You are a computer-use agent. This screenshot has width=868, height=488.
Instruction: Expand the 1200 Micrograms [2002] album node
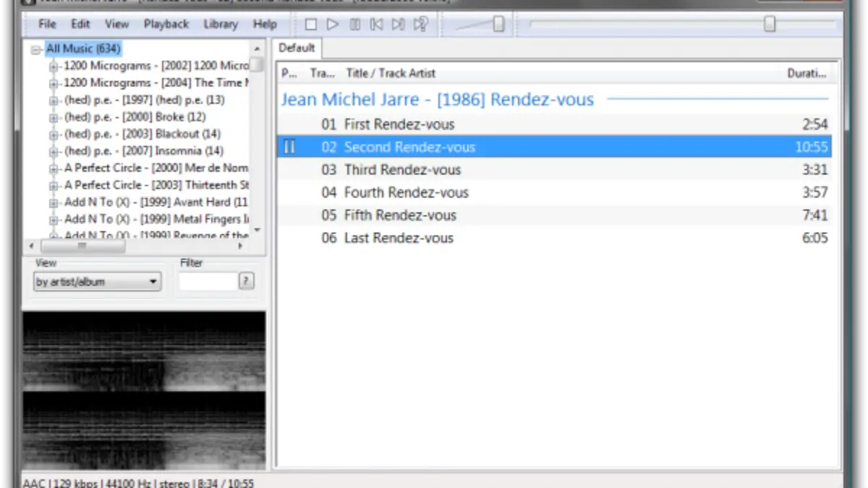point(54,67)
